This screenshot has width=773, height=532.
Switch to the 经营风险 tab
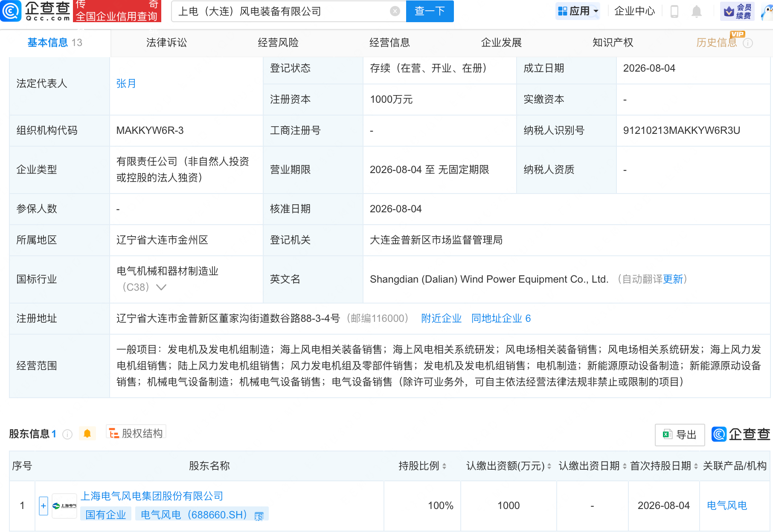click(278, 43)
